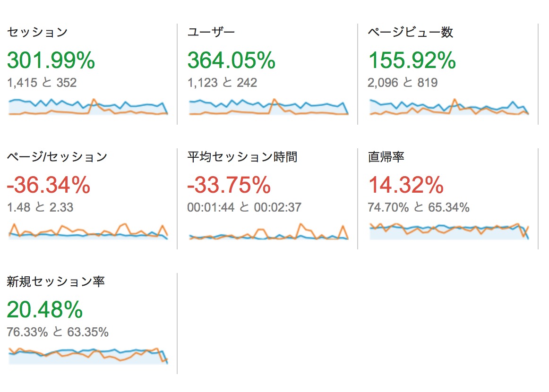Click the 平均セッション時間 metric title
The image size is (549, 392).
click(x=242, y=157)
